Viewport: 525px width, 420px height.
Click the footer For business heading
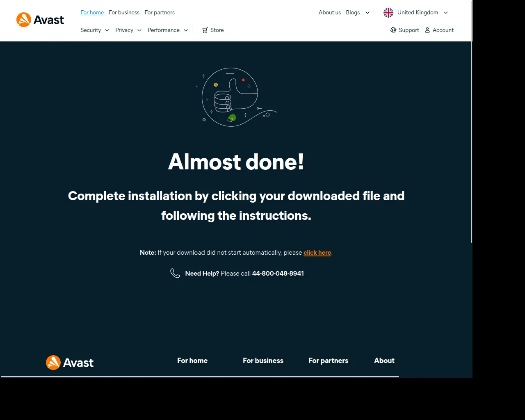[x=263, y=361]
